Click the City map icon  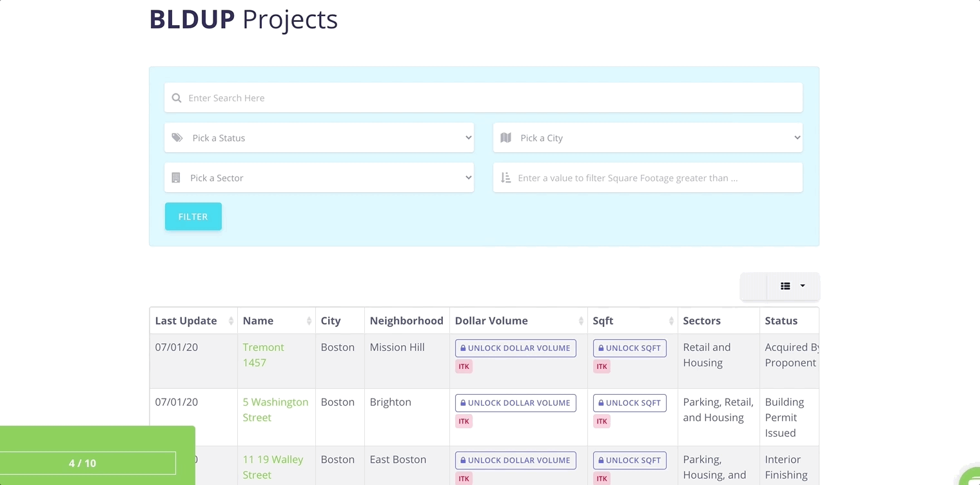click(505, 137)
